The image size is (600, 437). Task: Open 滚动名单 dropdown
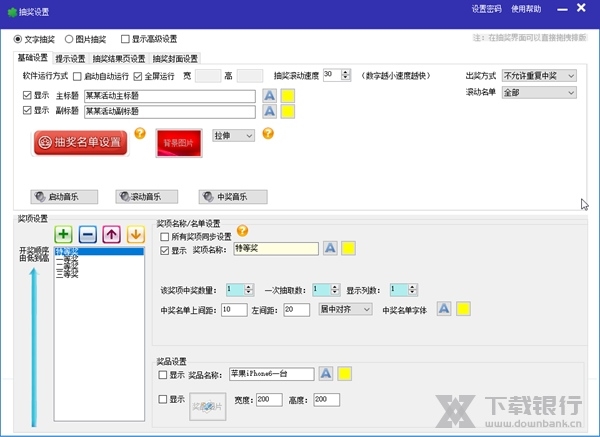[x=539, y=93]
